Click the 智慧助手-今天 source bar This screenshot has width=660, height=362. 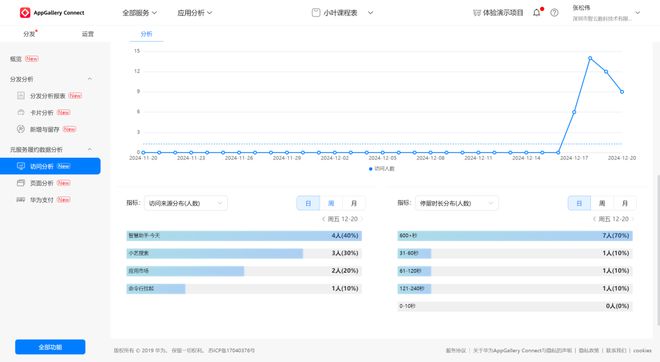click(x=244, y=236)
